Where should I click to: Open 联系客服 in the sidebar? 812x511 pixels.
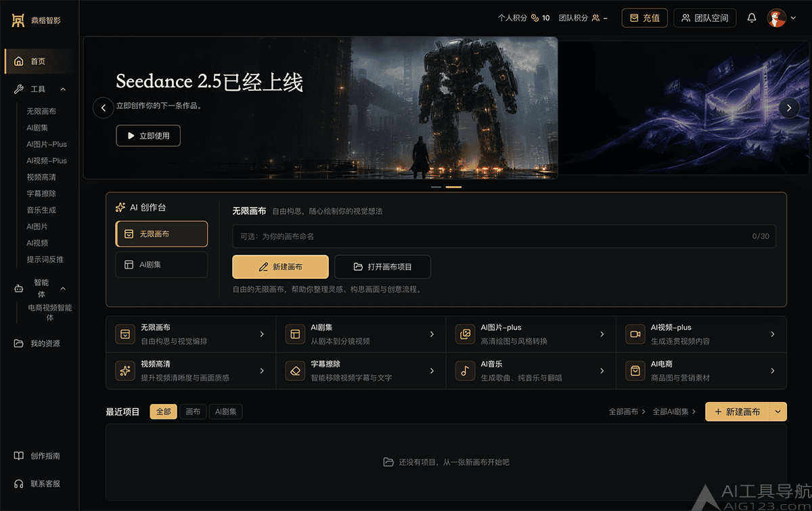39,484
